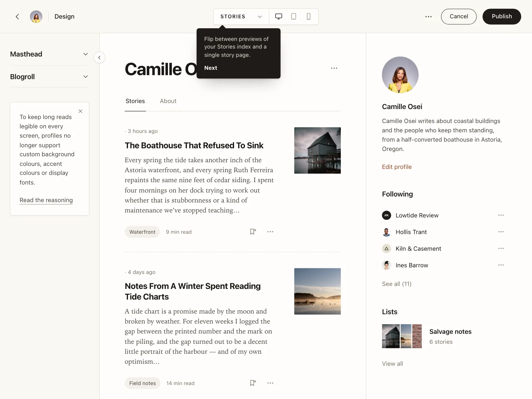Click the Field notes tag

(x=142, y=383)
